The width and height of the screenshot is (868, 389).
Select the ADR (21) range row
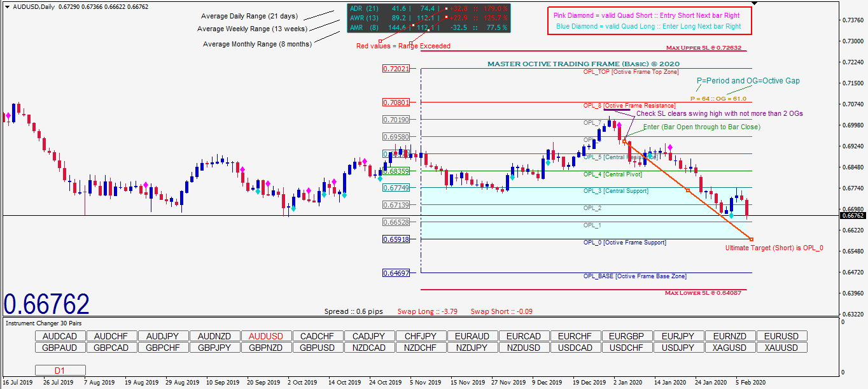[x=428, y=9]
